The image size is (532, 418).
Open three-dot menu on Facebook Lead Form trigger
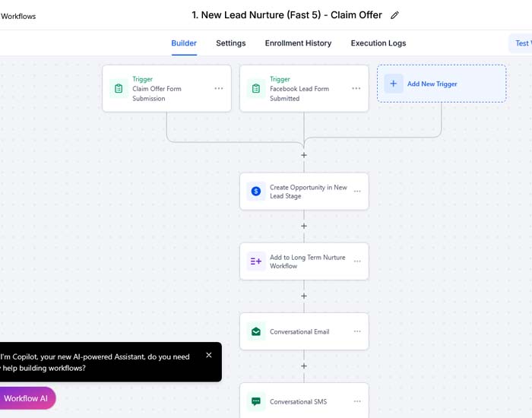pos(356,89)
